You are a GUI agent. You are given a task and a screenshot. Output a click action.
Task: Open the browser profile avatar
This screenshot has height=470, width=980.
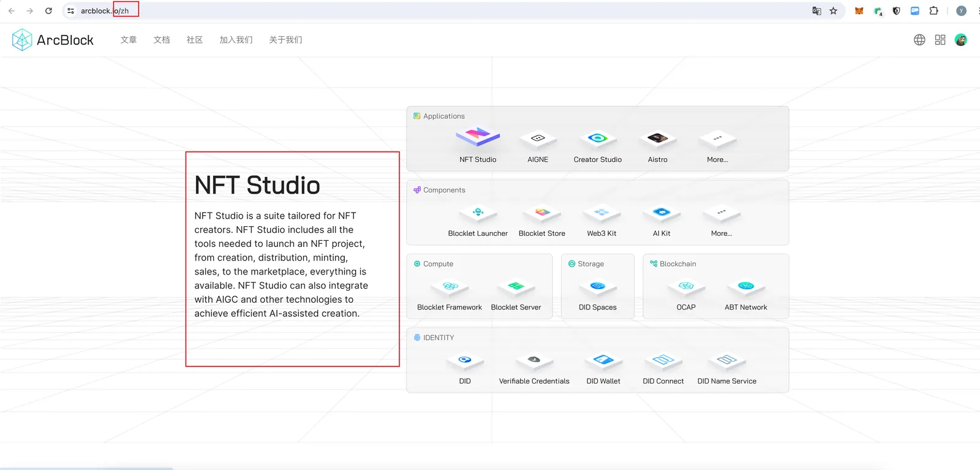click(x=961, y=11)
